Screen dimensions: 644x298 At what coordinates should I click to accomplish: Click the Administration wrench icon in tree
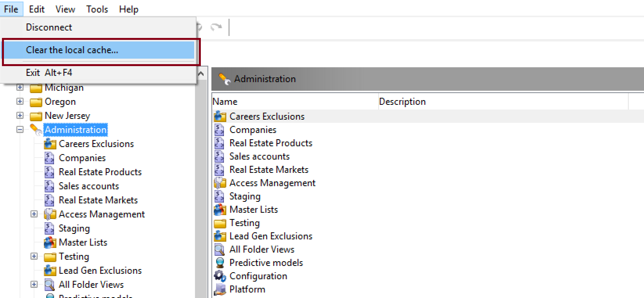tap(36, 130)
